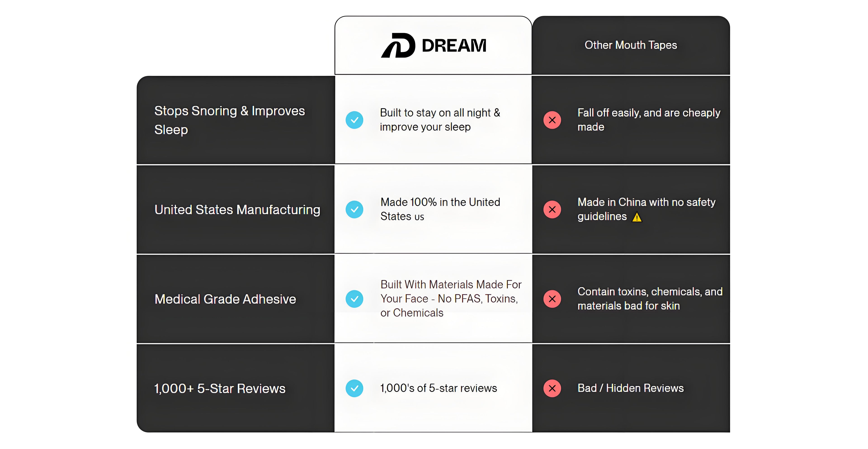
Task: Click blue checkmark beside 'Built With Materials'
Action: 354,299
